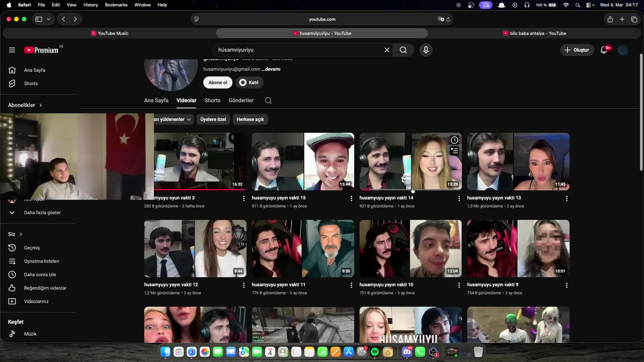Open the History menu in menu bar
The height and width of the screenshot is (362, 644).
coord(91,5)
